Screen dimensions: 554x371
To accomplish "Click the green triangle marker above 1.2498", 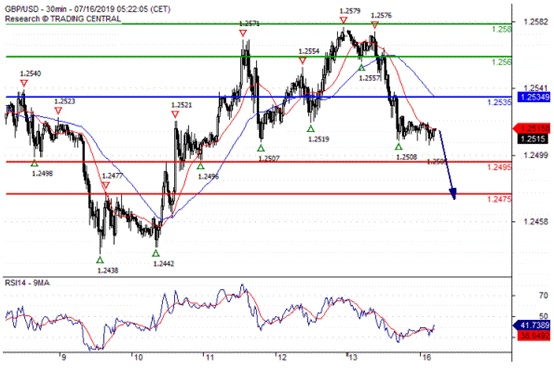I will 34,163.
